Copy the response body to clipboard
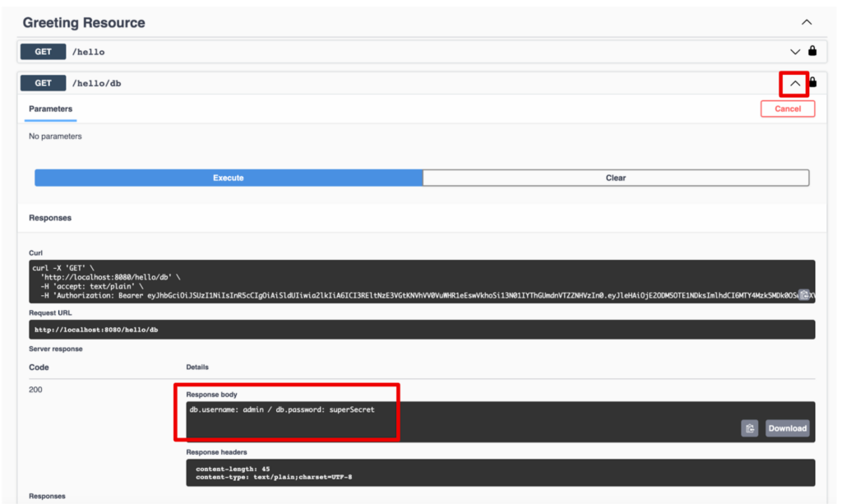 [x=749, y=428]
